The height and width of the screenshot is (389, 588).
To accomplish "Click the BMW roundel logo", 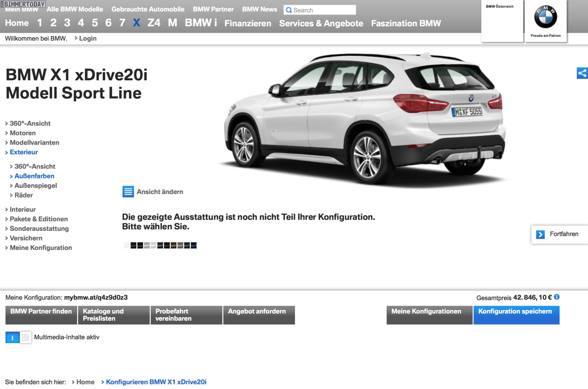I will 545,17.
